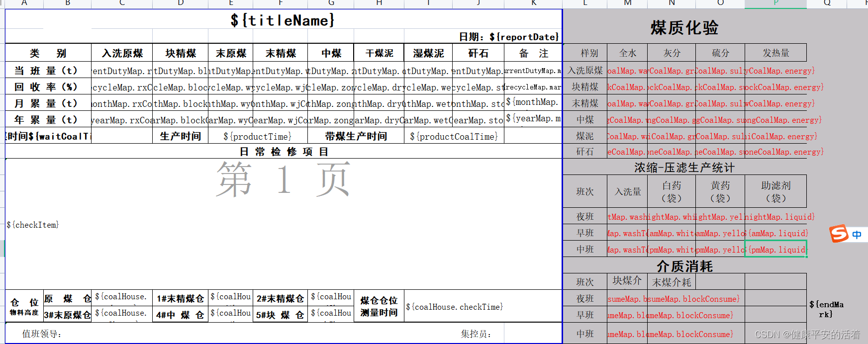Click the 浓缩-压滤生产统计 section title
The height and width of the screenshot is (344, 868).
click(x=684, y=168)
